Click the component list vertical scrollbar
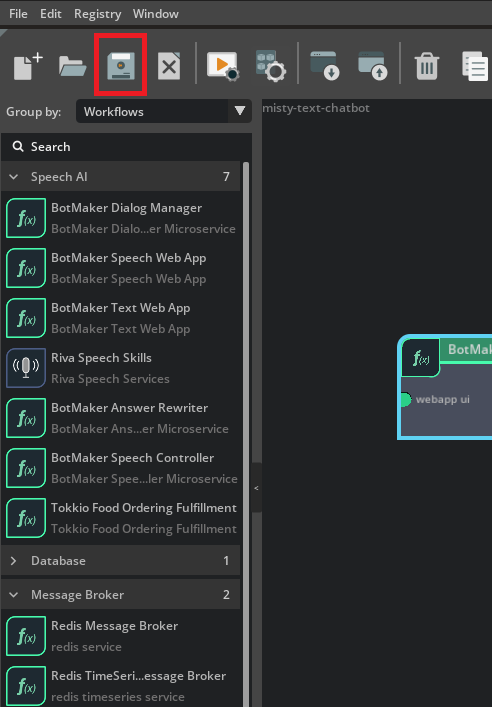 pos(246,433)
